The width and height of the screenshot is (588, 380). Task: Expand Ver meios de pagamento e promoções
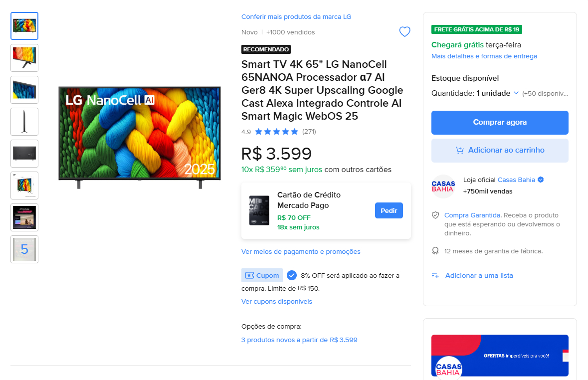click(301, 252)
